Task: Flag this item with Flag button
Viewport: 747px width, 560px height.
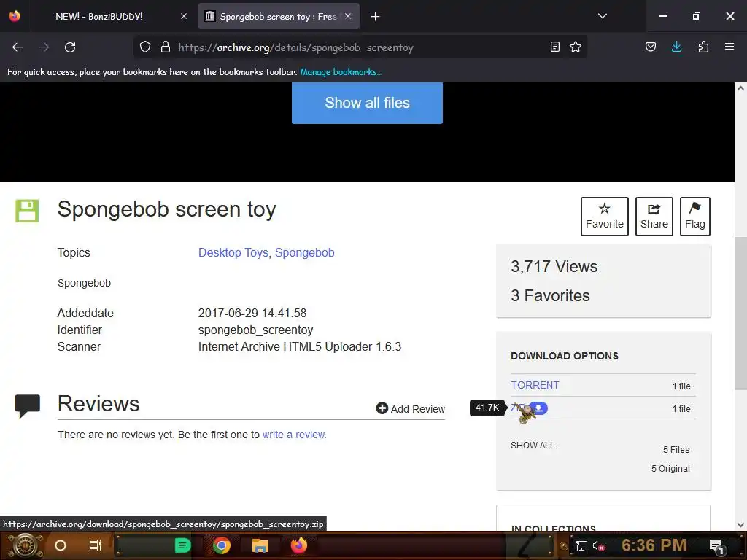Action: pyautogui.click(x=695, y=217)
